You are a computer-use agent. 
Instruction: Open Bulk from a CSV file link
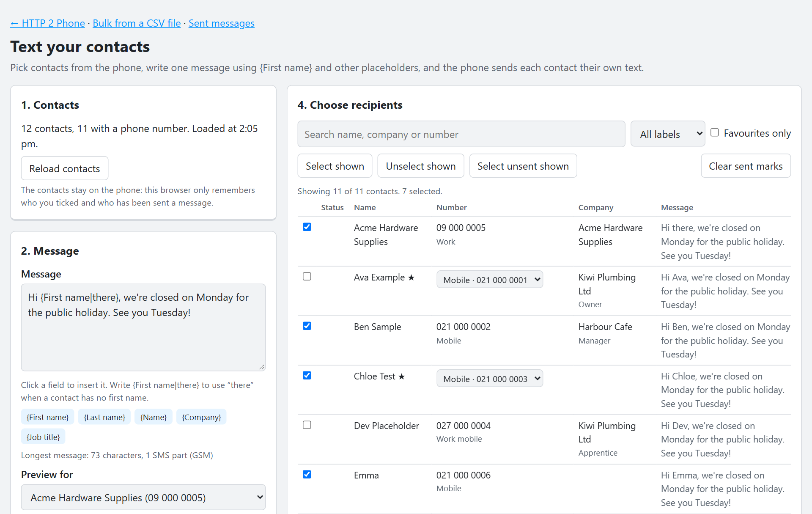click(137, 23)
